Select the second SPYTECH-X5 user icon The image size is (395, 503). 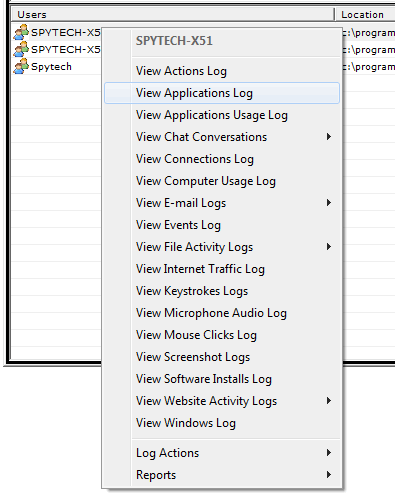coord(21,49)
